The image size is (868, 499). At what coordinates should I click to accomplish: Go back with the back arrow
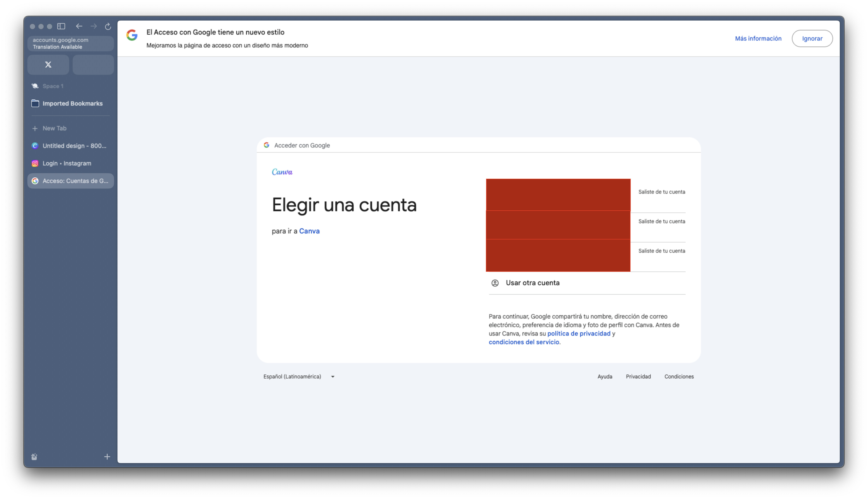[79, 26]
